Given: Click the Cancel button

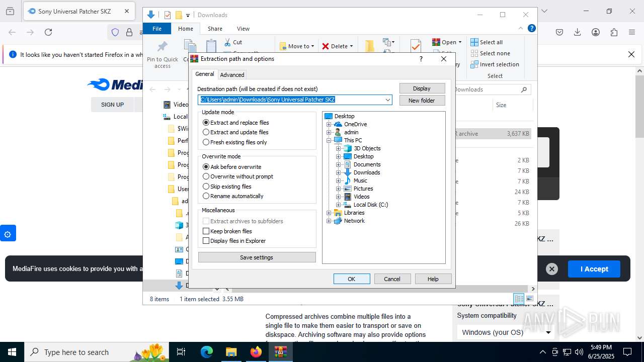Looking at the screenshot, I should coord(392,279).
